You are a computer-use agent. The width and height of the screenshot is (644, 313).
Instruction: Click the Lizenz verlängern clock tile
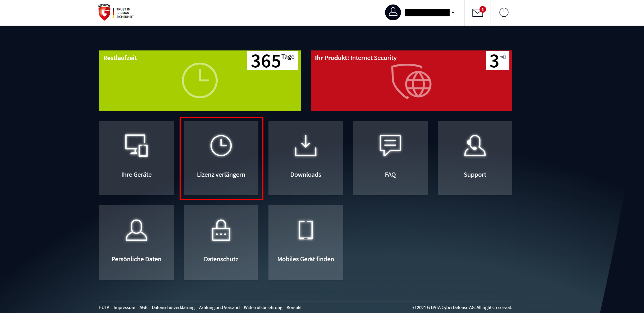coord(221,158)
